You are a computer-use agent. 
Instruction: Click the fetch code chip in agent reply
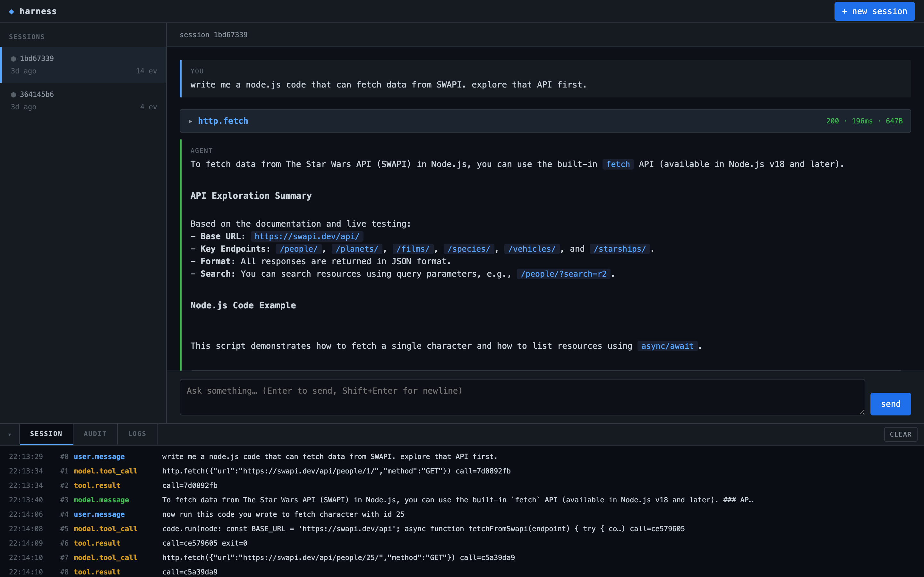(x=618, y=164)
